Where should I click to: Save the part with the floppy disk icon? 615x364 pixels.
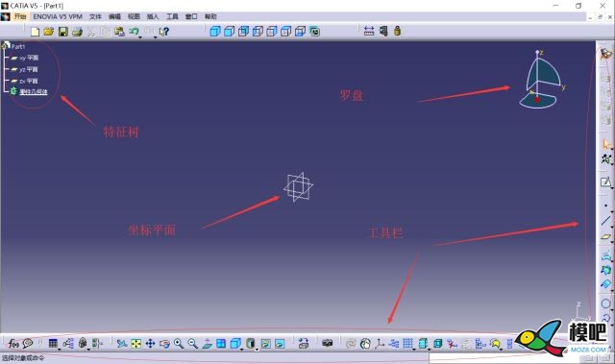pos(63,32)
